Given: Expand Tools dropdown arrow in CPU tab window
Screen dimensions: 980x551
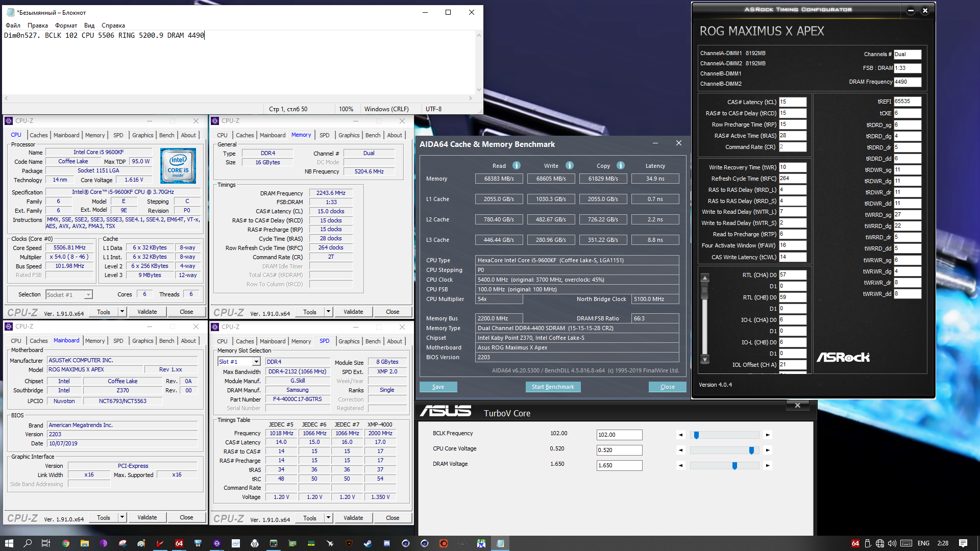Looking at the screenshot, I should pos(122,312).
